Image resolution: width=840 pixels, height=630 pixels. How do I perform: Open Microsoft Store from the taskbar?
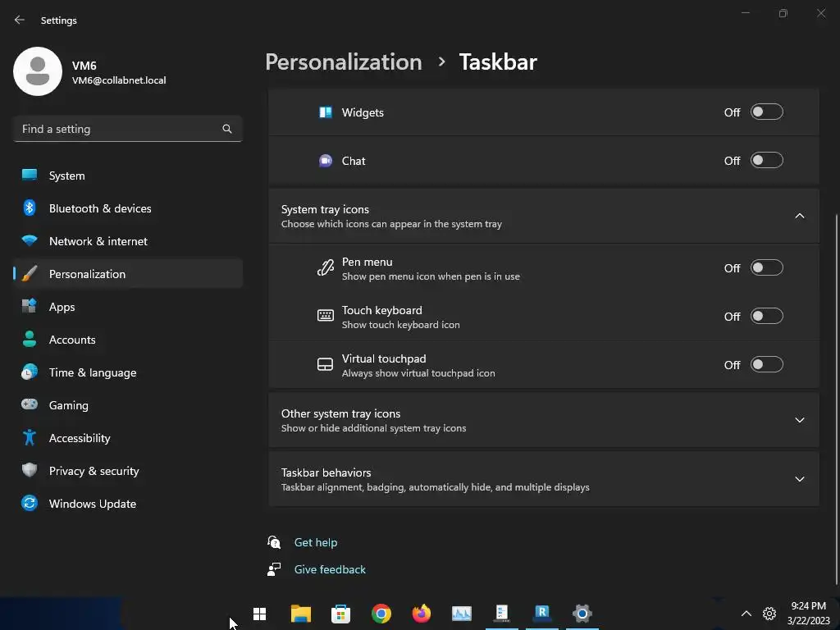coord(340,614)
